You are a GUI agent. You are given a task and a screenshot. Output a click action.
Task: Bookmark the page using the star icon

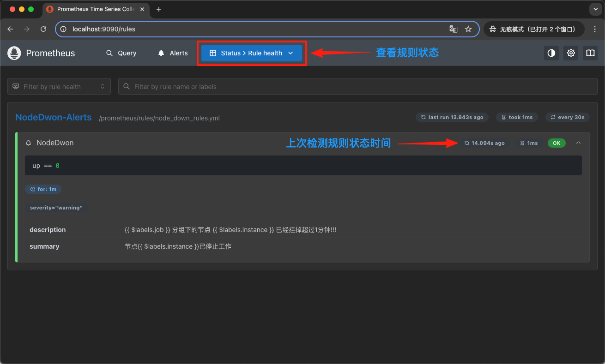[468, 29]
